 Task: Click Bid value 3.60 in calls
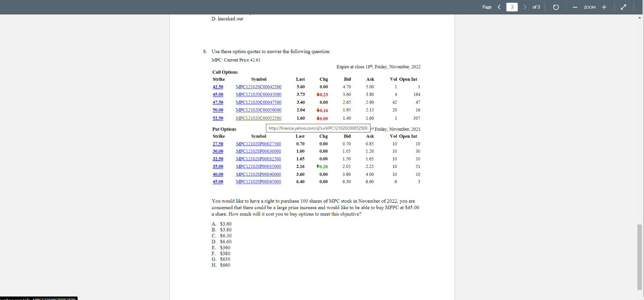pos(347,94)
